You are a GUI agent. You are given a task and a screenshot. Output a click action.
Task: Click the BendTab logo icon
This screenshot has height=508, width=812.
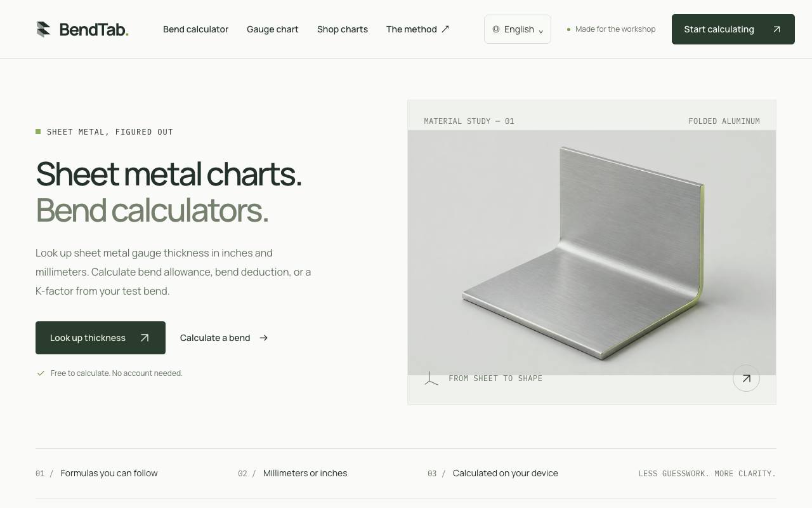[43, 29]
